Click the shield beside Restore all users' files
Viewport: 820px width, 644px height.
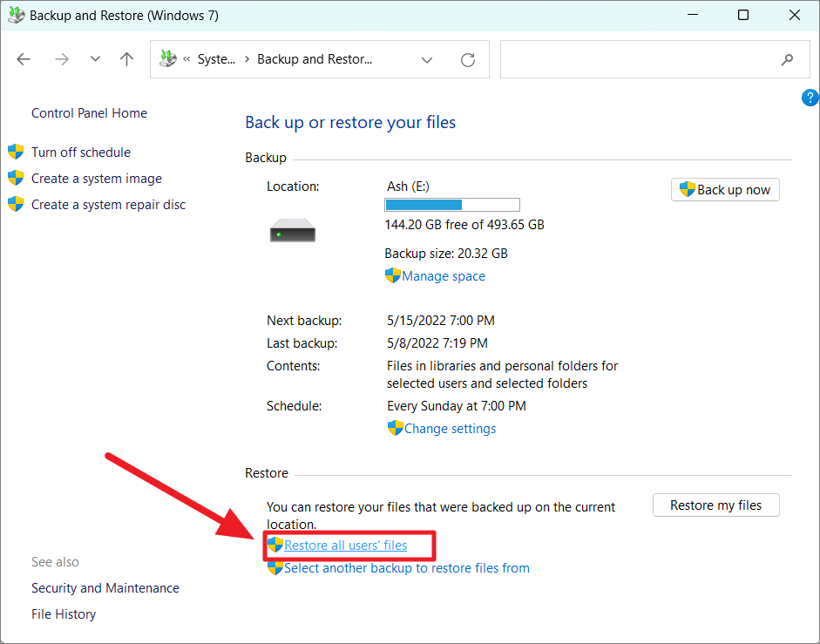(x=275, y=545)
